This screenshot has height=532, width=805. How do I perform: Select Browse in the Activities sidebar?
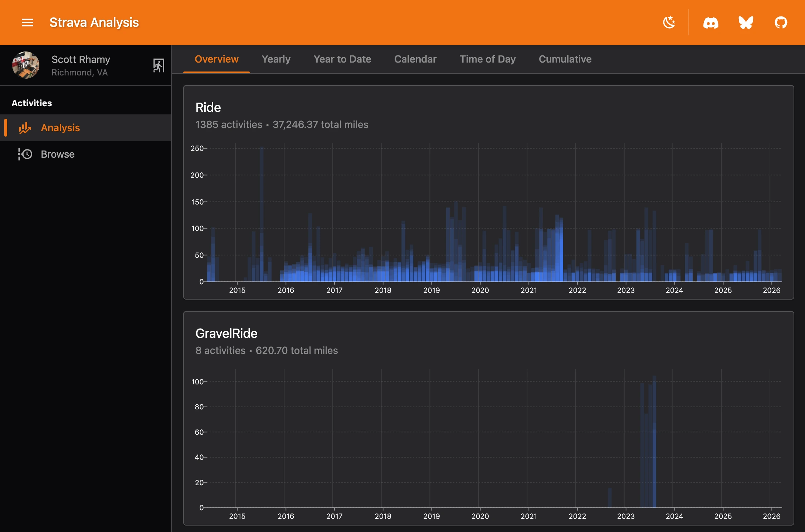[x=58, y=154]
